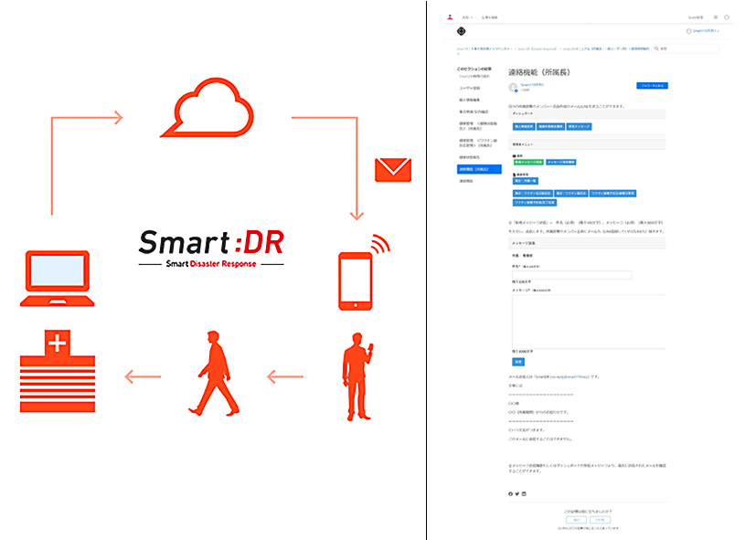The width and height of the screenshot is (756, 540).
Task: Select the highlighted 連絡機能（所属長）sidebar item
Action: pyautogui.click(x=479, y=169)
